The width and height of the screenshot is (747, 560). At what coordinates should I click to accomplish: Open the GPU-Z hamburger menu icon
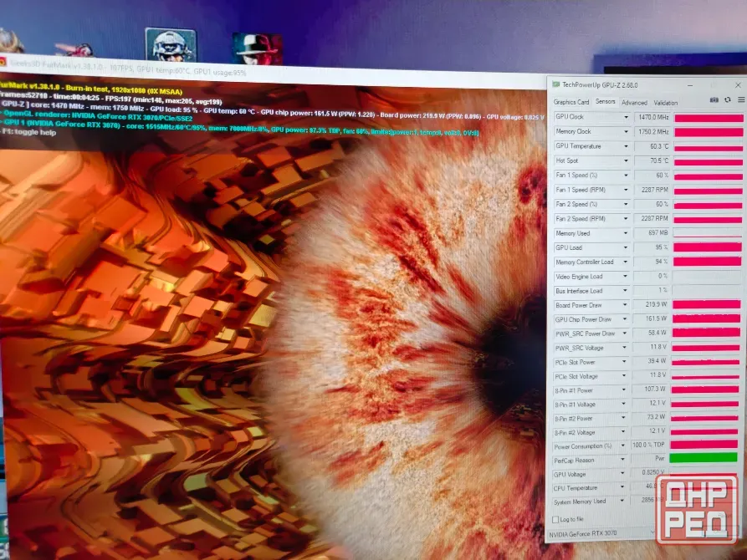click(x=741, y=100)
